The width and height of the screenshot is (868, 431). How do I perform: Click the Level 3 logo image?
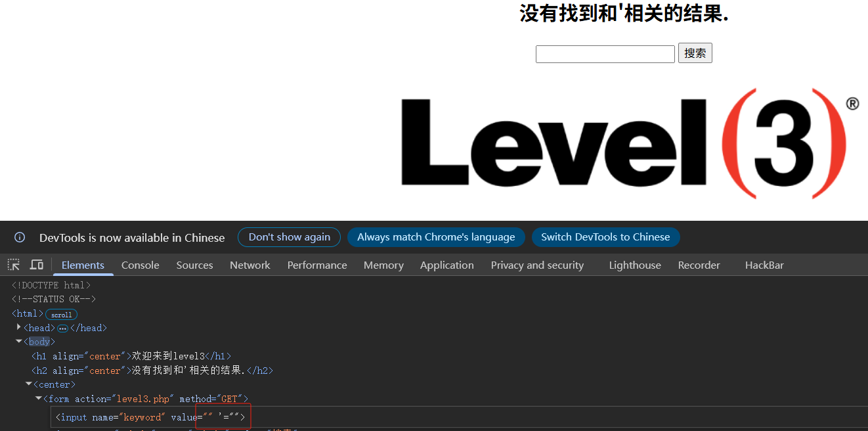click(630, 143)
